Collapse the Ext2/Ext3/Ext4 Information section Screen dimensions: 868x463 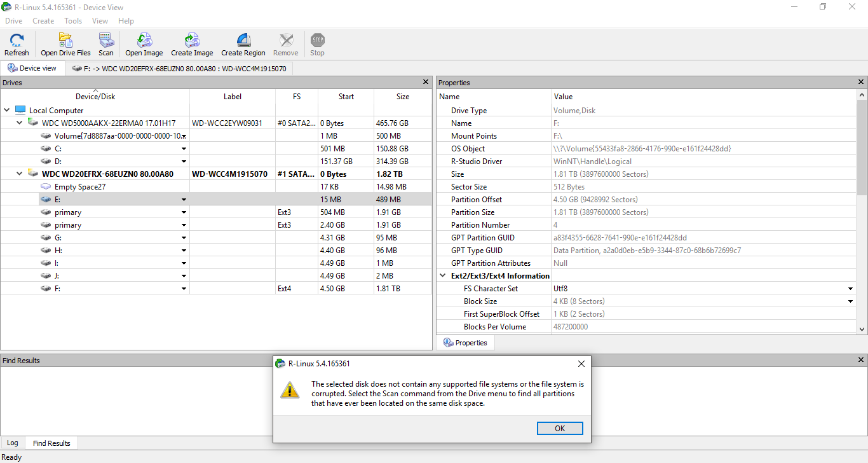point(443,275)
